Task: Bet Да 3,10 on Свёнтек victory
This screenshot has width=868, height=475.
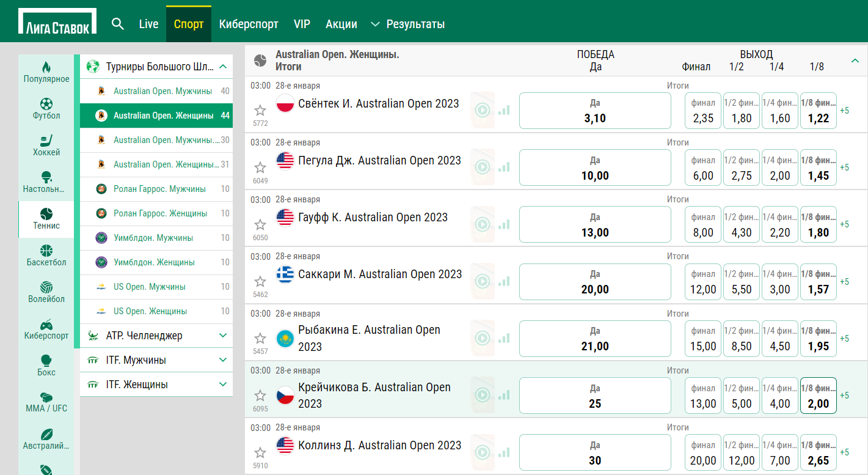Action: click(x=595, y=111)
